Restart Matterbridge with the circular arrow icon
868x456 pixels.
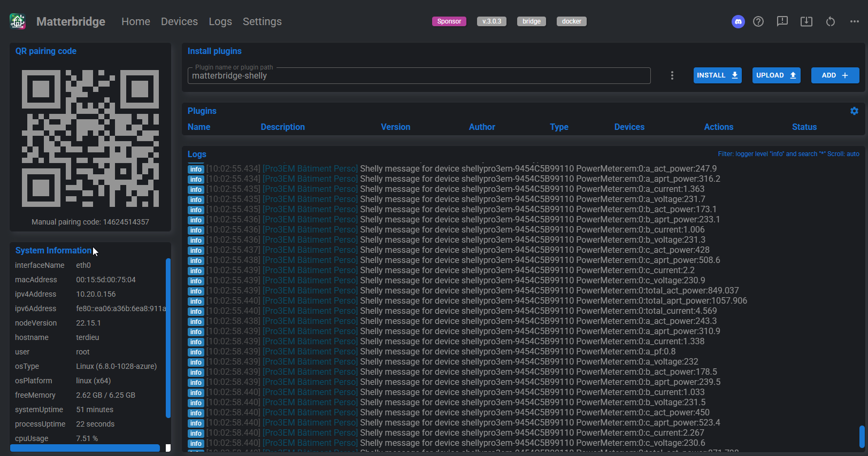click(x=830, y=21)
